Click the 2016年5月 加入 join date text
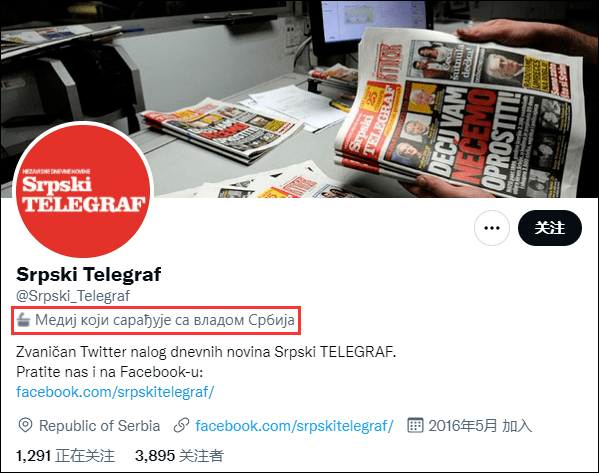 click(x=480, y=426)
